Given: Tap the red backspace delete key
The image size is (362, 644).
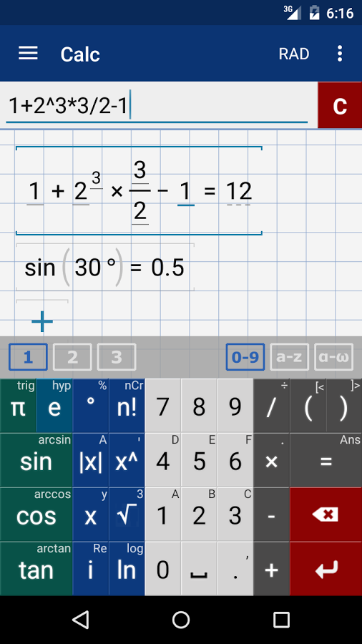Looking at the screenshot, I should pos(326,514).
